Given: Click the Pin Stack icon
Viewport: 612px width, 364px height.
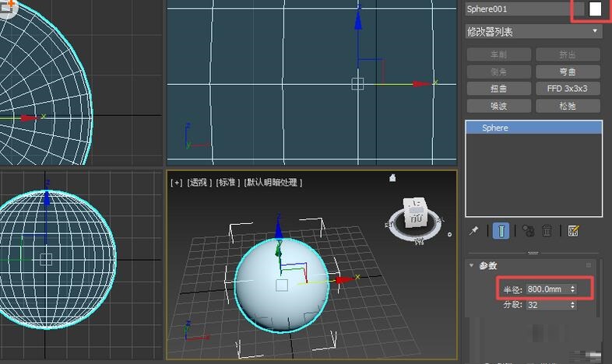Looking at the screenshot, I should click(x=473, y=231).
